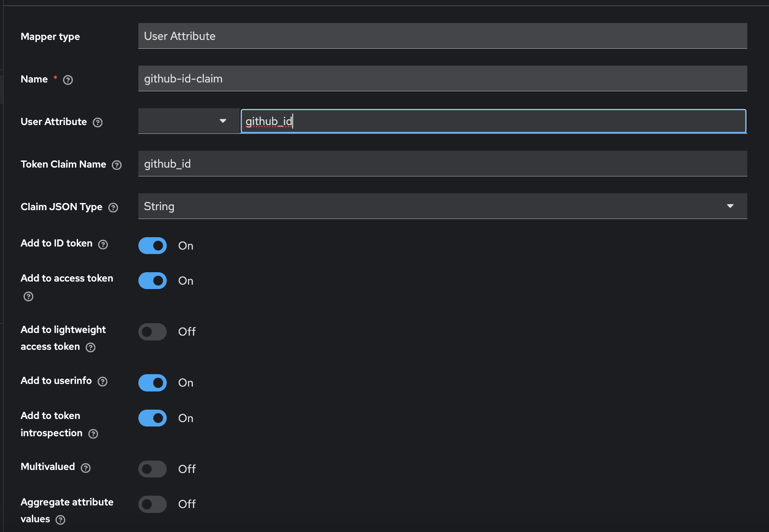Turn on Aggregate attribute values
Viewport: 769px width, 532px height.
153,504
